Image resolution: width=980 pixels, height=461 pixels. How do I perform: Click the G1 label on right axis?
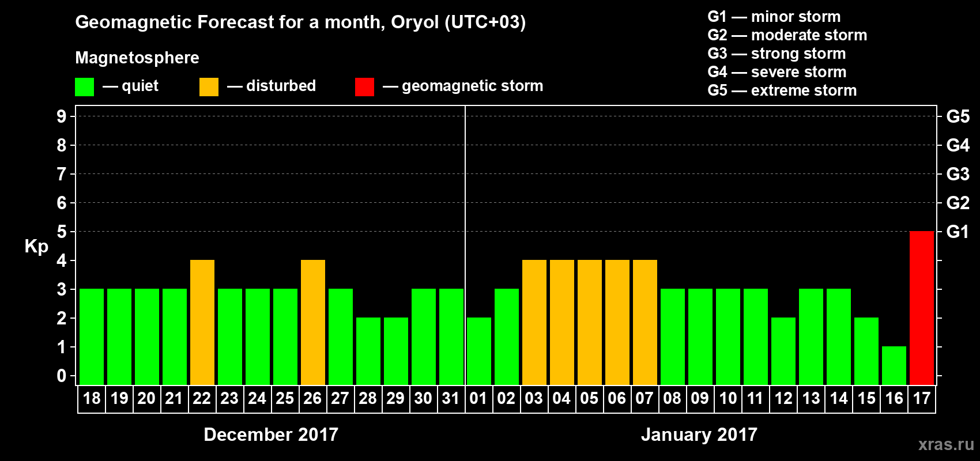(x=958, y=232)
